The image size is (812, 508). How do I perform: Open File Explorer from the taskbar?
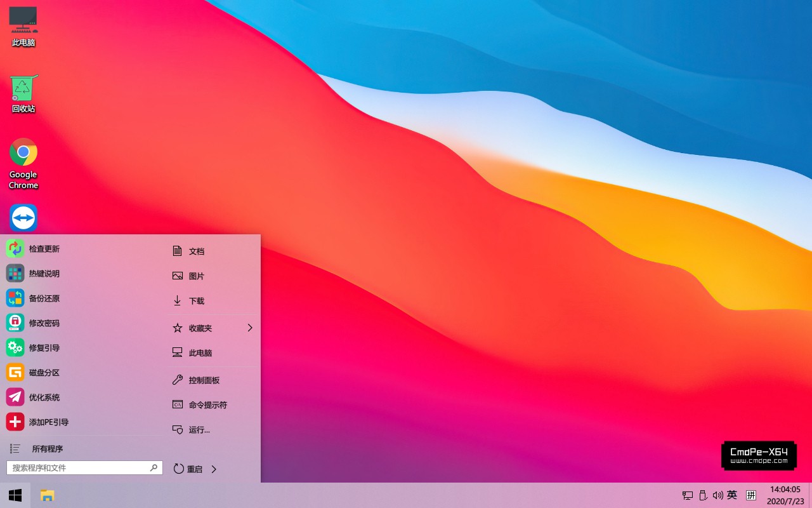click(x=48, y=495)
